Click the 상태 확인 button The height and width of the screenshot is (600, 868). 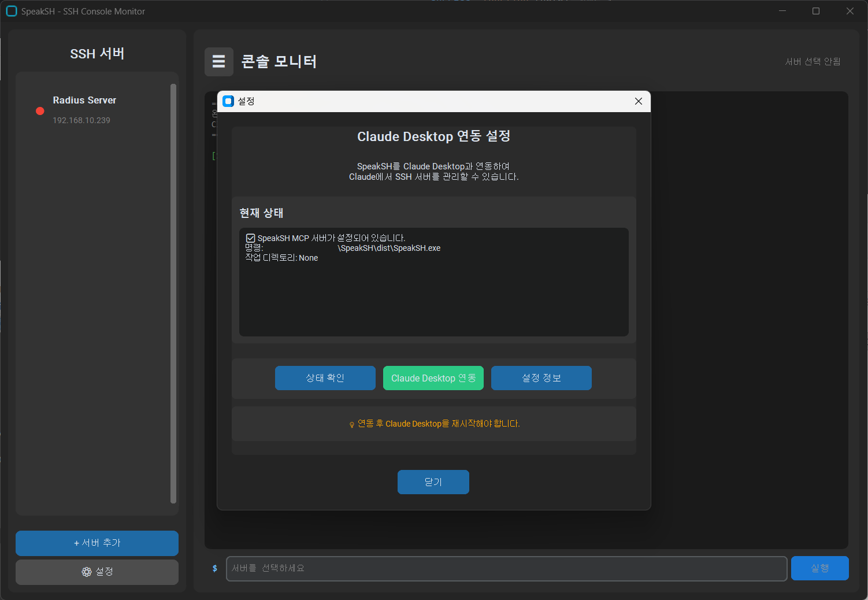325,378
